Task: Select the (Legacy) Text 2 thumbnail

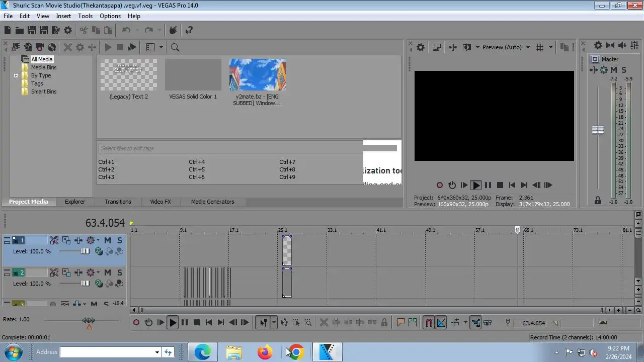Action: point(129,75)
